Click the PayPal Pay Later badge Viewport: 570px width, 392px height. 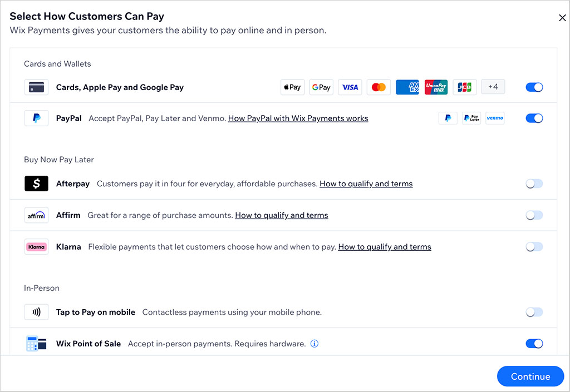click(x=471, y=118)
